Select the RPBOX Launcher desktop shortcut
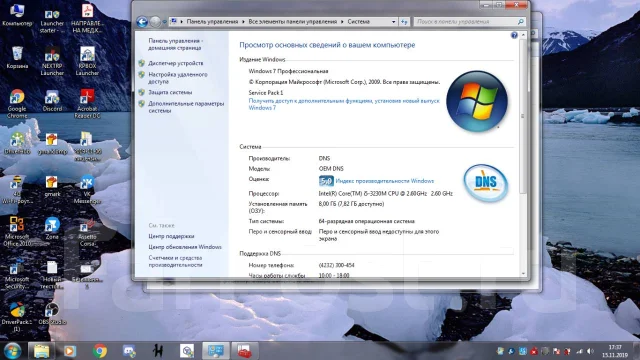 (87, 61)
